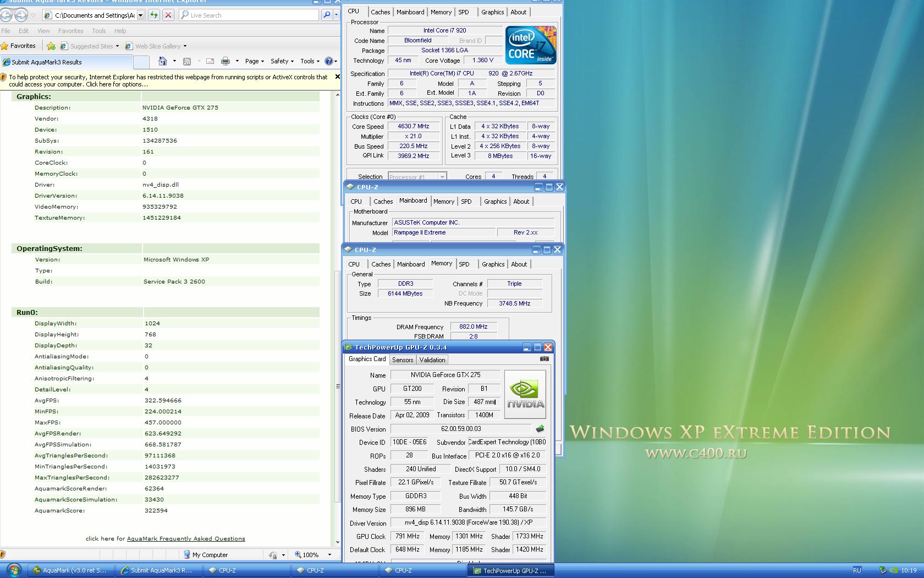Click the Intel Core i7 logo
This screenshot has width=924, height=578.
click(531, 45)
